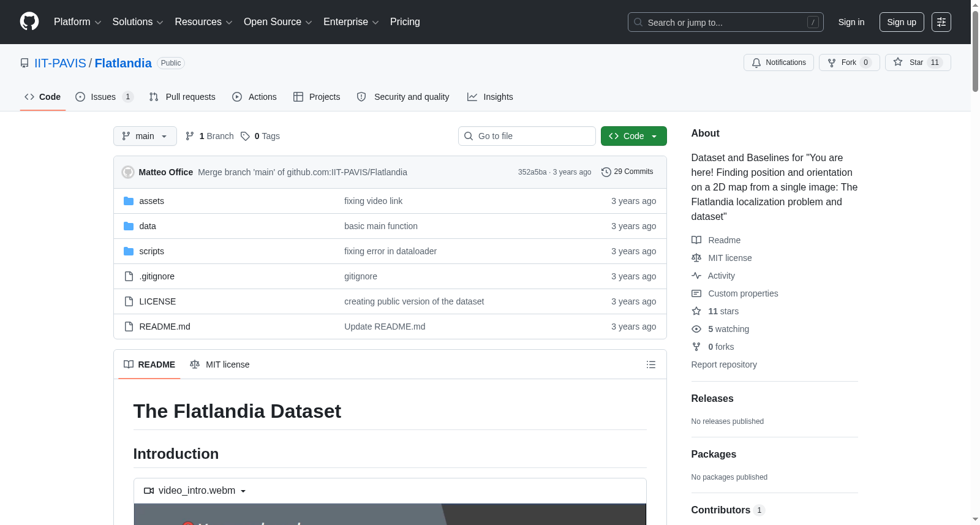Expand the Solutions menu
The width and height of the screenshot is (980, 525).
(x=138, y=22)
